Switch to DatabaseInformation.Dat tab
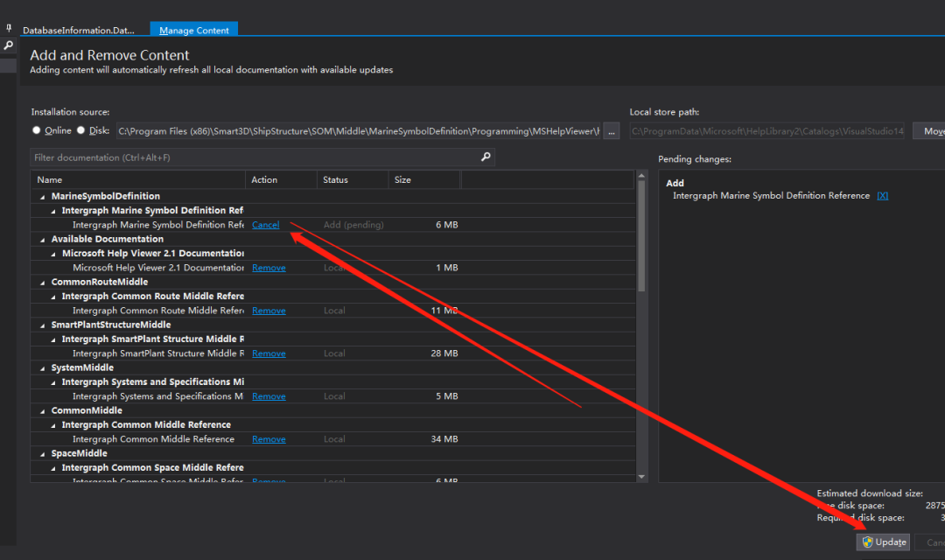Screen dimensions: 945x560 coord(79,30)
